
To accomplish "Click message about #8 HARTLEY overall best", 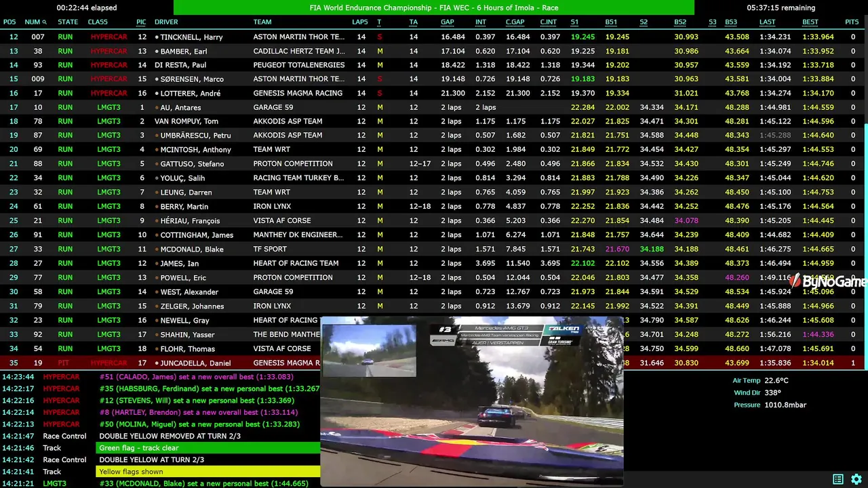I will (198, 412).
